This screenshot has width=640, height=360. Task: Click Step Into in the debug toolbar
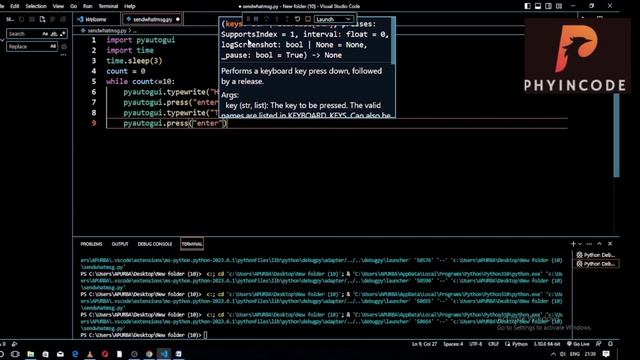click(277, 19)
